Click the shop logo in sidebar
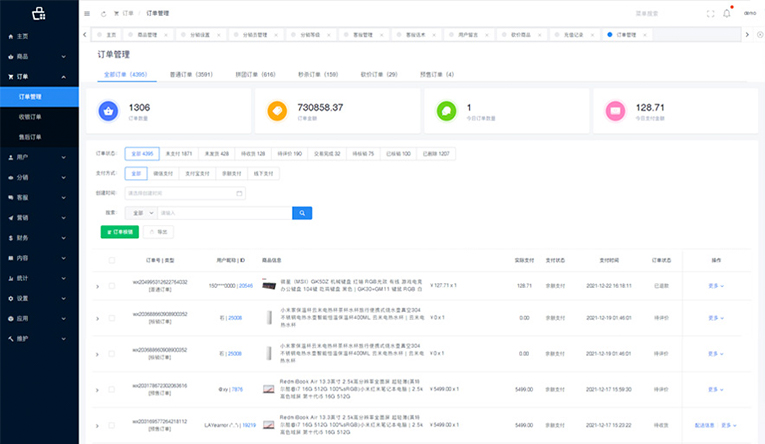765x444 pixels. [39, 14]
